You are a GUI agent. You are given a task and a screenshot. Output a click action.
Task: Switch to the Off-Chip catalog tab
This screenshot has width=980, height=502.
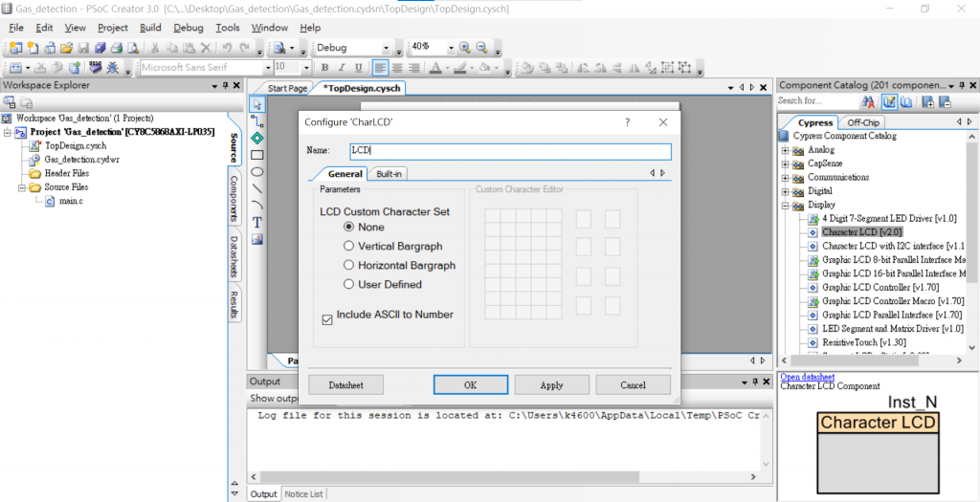point(864,122)
